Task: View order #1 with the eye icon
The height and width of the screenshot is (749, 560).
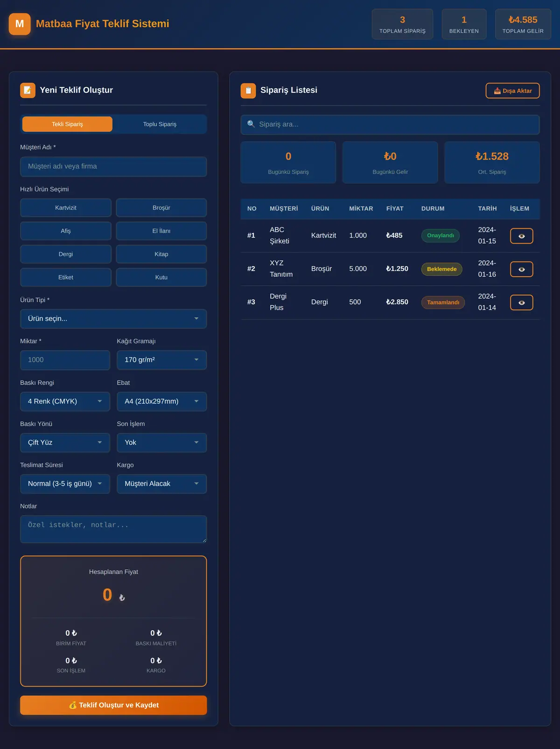Action: click(521, 236)
